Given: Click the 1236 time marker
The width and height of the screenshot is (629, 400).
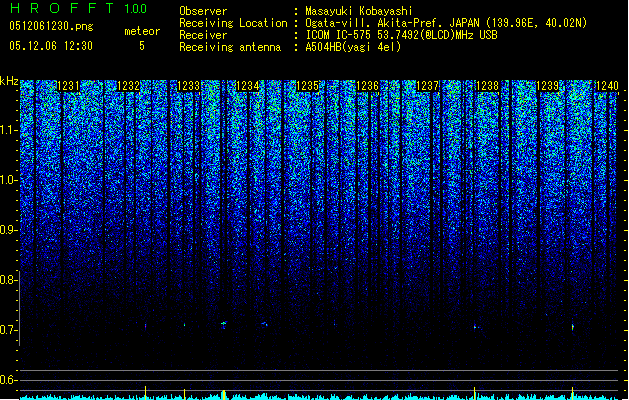Looking at the screenshot, I should tap(368, 86).
